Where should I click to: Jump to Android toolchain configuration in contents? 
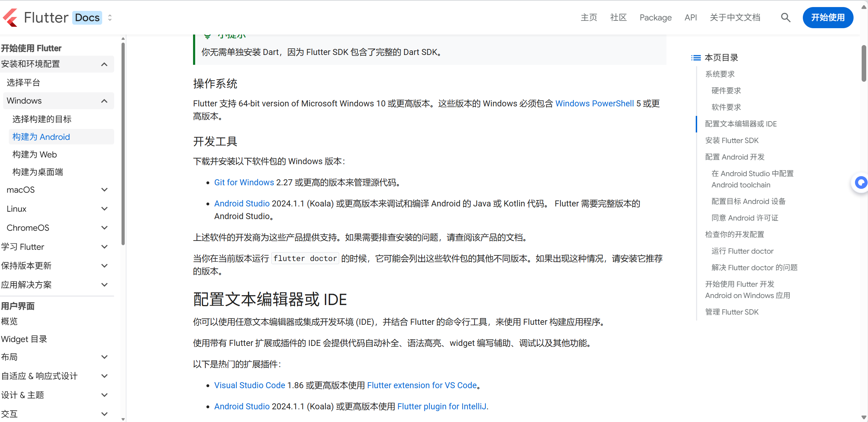click(x=752, y=179)
